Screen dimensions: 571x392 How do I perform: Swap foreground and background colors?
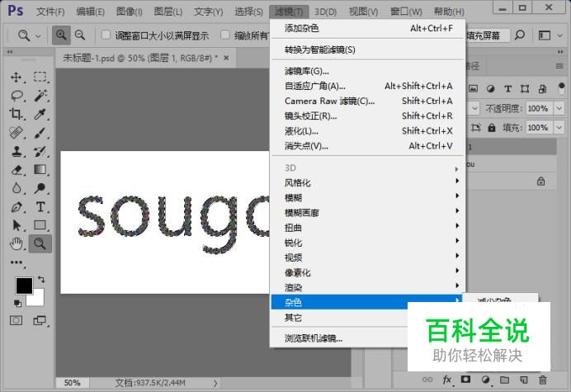(x=41, y=280)
